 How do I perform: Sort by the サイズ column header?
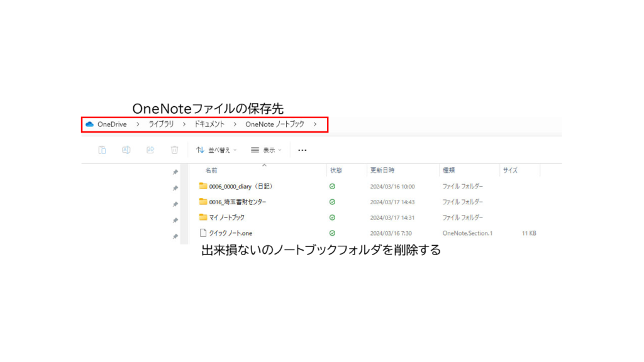[510, 170]
